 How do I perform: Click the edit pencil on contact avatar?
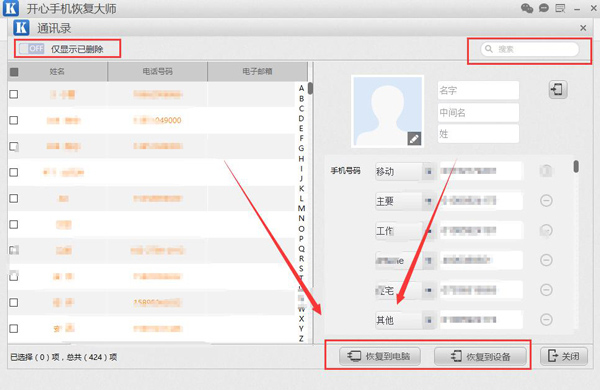point(414,139)
